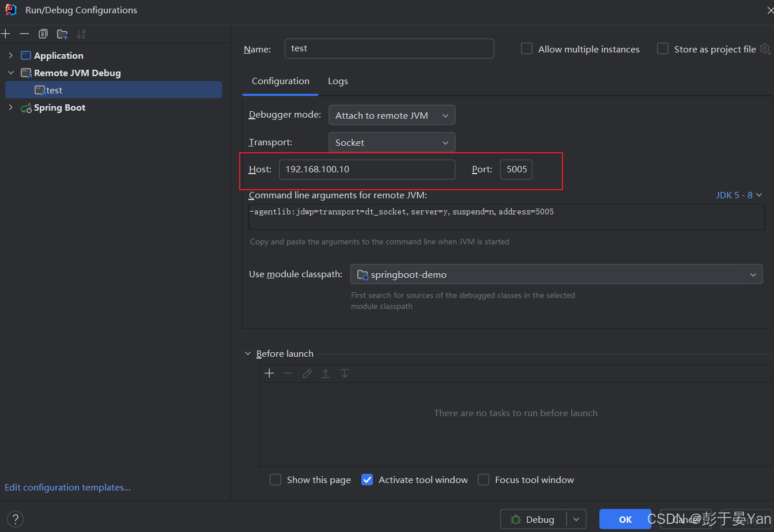Click the module folder icon in classpath field
Screen dimensions: 774x532
coord(363,275)
